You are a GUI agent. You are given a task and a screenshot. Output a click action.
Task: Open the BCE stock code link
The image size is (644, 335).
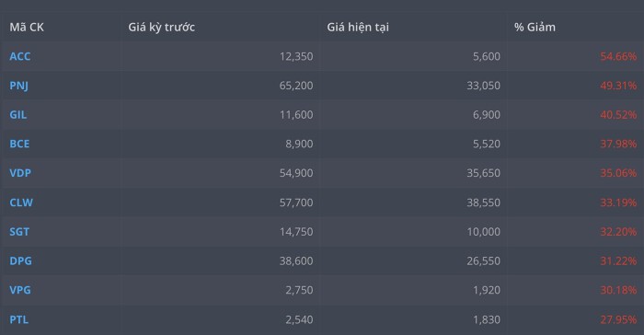[19, 144]
